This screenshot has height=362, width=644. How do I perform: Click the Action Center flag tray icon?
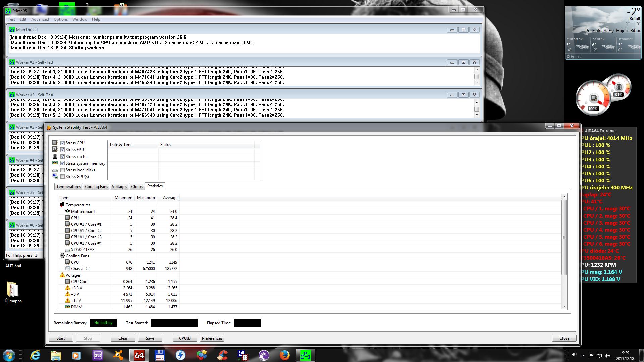[x=591, y=355]
